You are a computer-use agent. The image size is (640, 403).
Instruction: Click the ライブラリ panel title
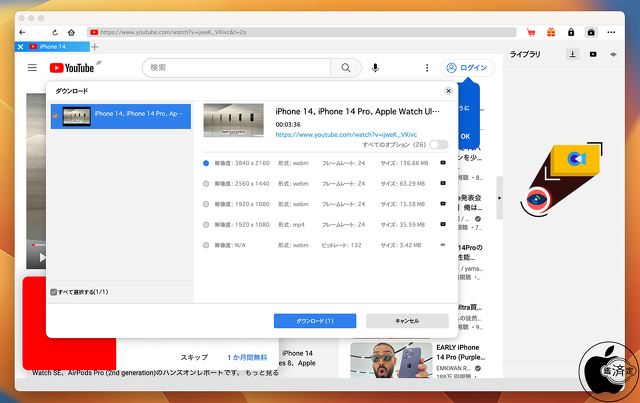tap(524, 54)
